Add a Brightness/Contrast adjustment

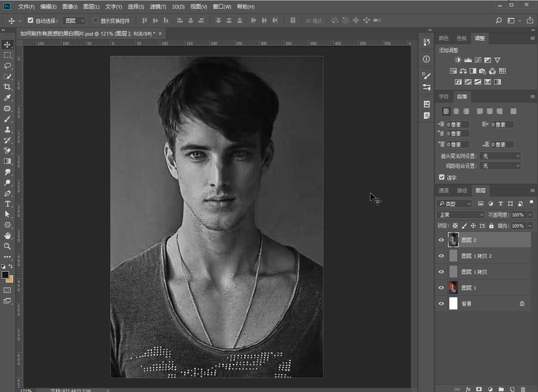[458, 60]
